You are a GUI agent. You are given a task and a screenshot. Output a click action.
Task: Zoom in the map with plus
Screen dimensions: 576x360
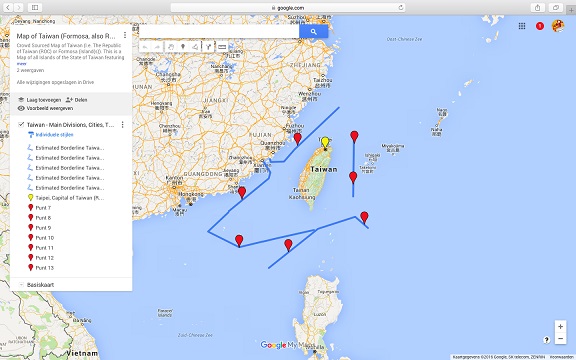click(560, 326)
